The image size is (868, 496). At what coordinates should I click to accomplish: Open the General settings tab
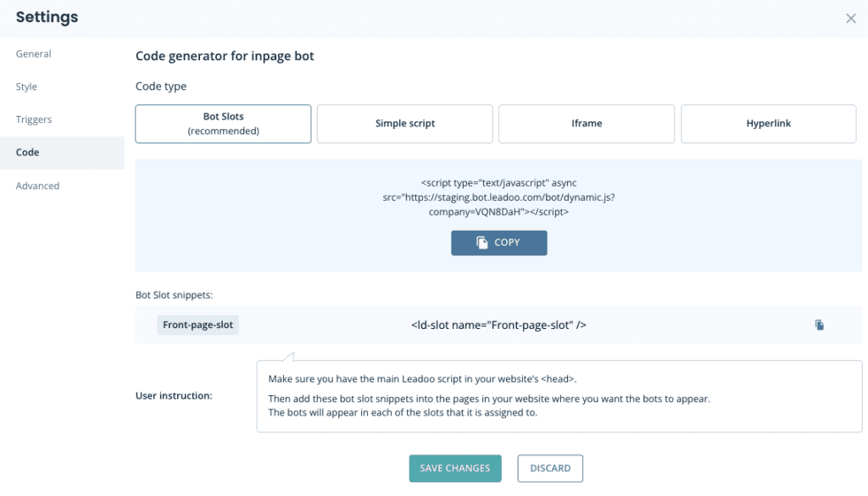point(34,54)
